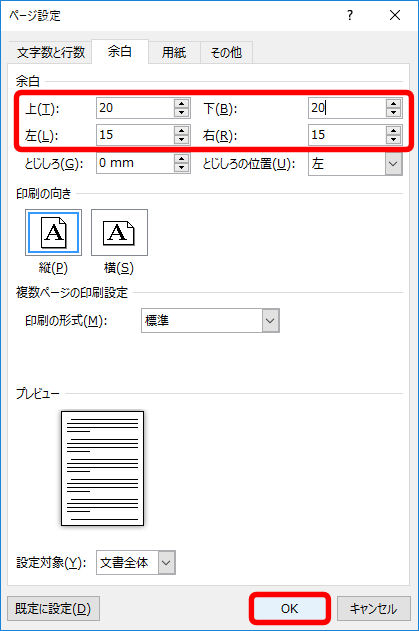This screenshot has height=631, width=419.
Task: Increase the 左(L) left margin with up arrow
Action: pos(182,130)
